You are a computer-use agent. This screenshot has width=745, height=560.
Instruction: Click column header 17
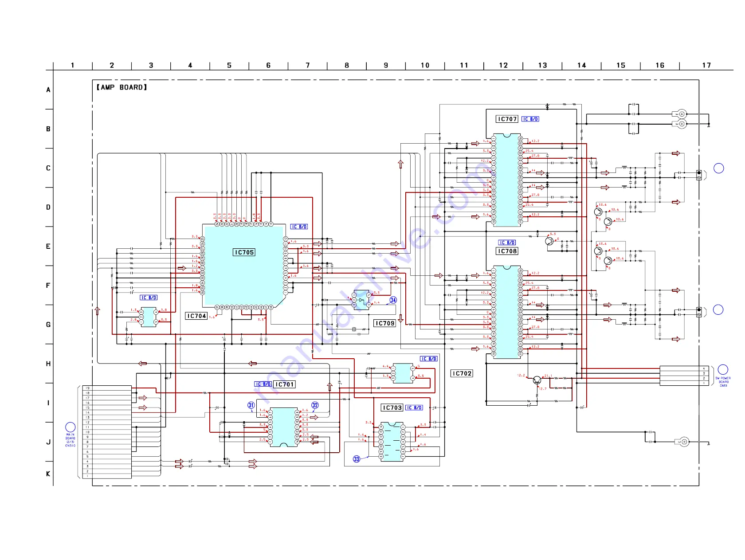pyautogui.click(x=706, y=65)
